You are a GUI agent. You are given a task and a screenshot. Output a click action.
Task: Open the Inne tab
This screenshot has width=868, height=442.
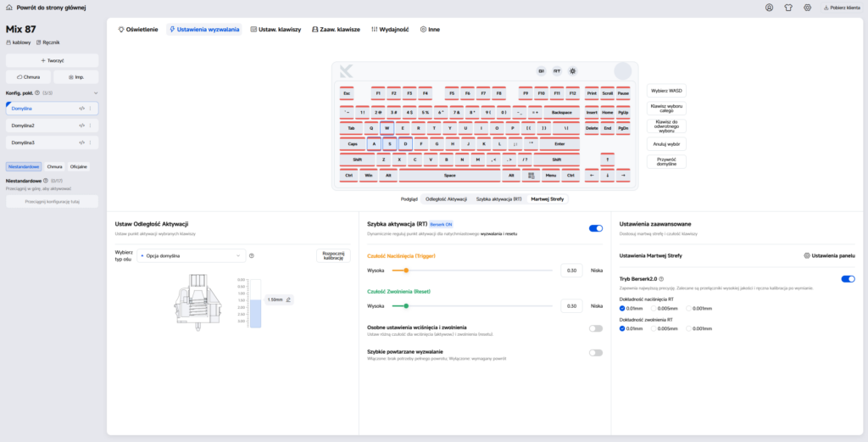[430, 30]
